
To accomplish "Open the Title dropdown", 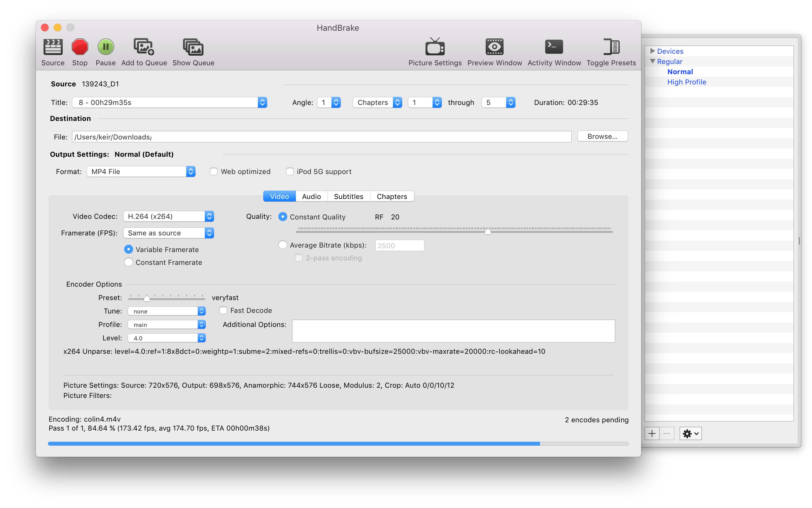I will 169,102.
